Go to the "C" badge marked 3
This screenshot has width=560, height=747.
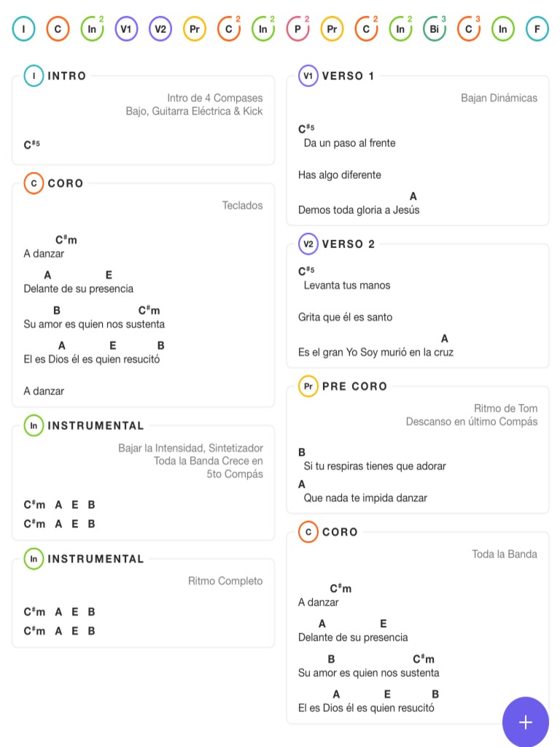[x=469, y=29]
